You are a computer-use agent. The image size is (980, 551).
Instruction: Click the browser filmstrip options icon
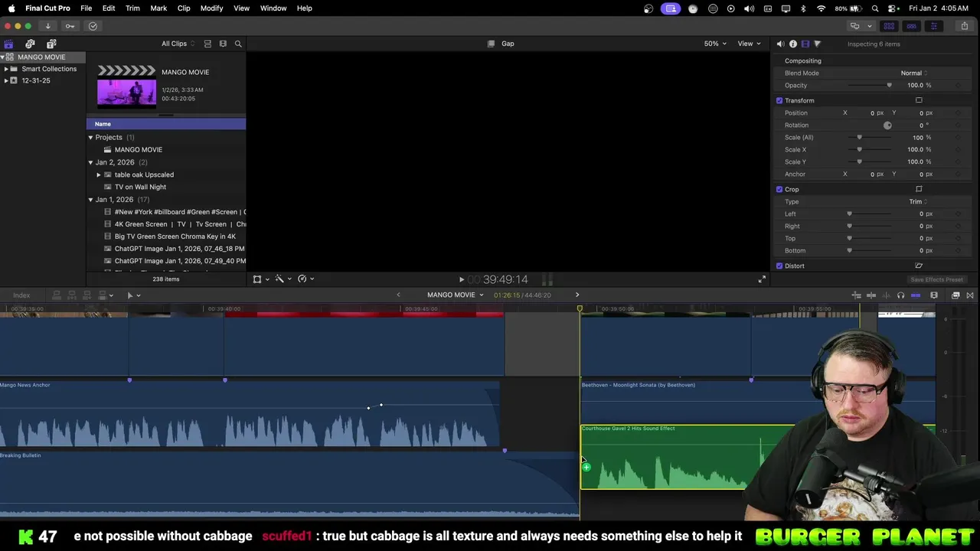[x=223, y=44]
